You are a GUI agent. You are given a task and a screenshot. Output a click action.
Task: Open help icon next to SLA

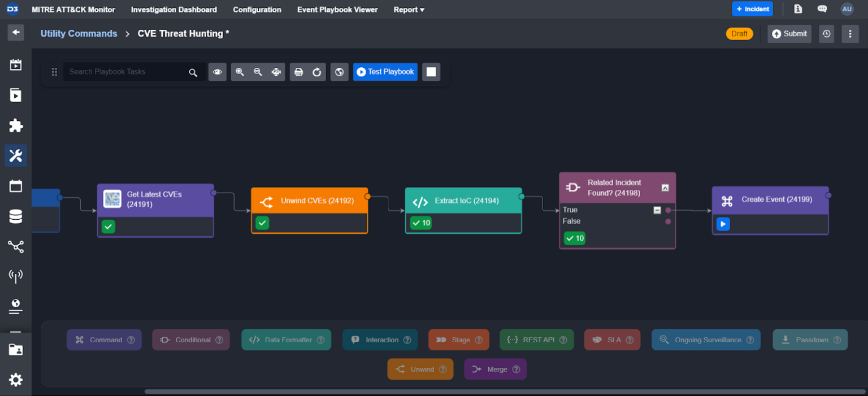(630, 340)
